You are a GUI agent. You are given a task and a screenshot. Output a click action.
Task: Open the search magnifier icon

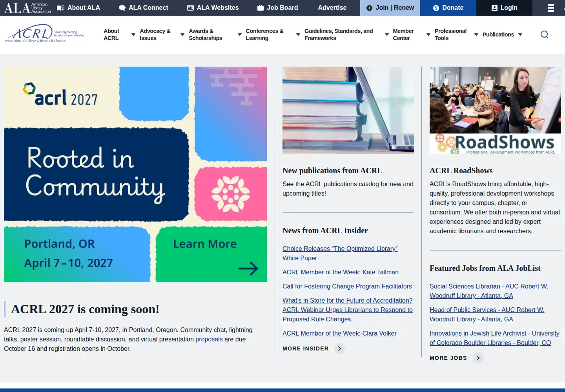coord(545,34)
